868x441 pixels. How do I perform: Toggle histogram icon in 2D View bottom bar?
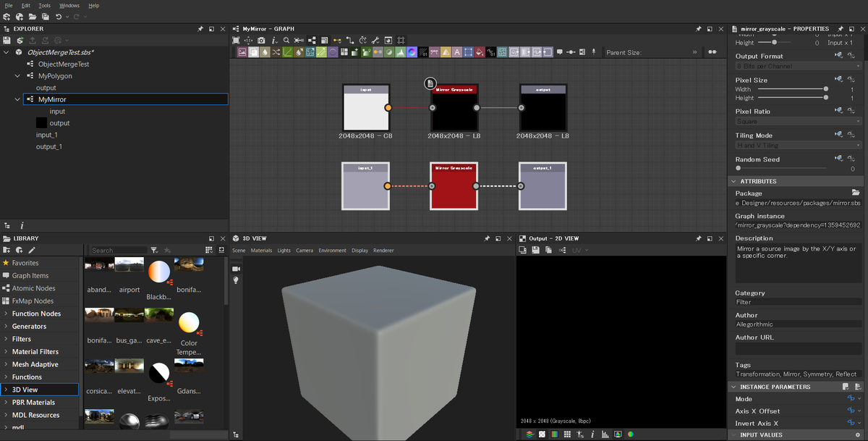pyautogui.click(x=605, y=434)
